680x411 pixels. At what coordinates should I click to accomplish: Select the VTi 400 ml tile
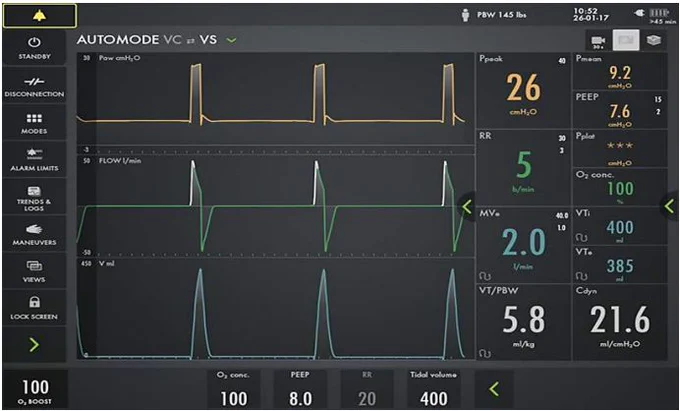click(620, 225)
